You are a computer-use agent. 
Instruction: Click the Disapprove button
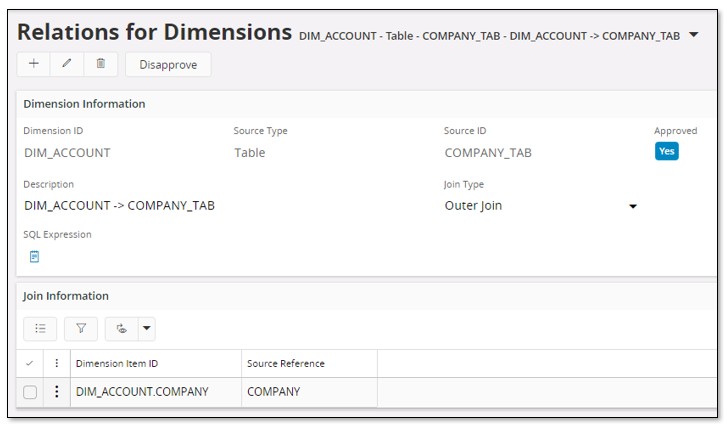168,64
